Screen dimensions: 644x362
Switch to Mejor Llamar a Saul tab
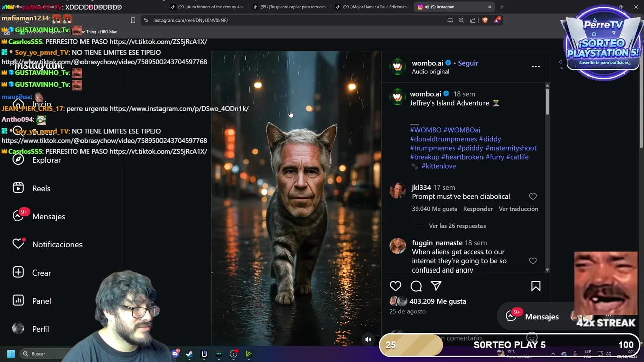point(371,7)
